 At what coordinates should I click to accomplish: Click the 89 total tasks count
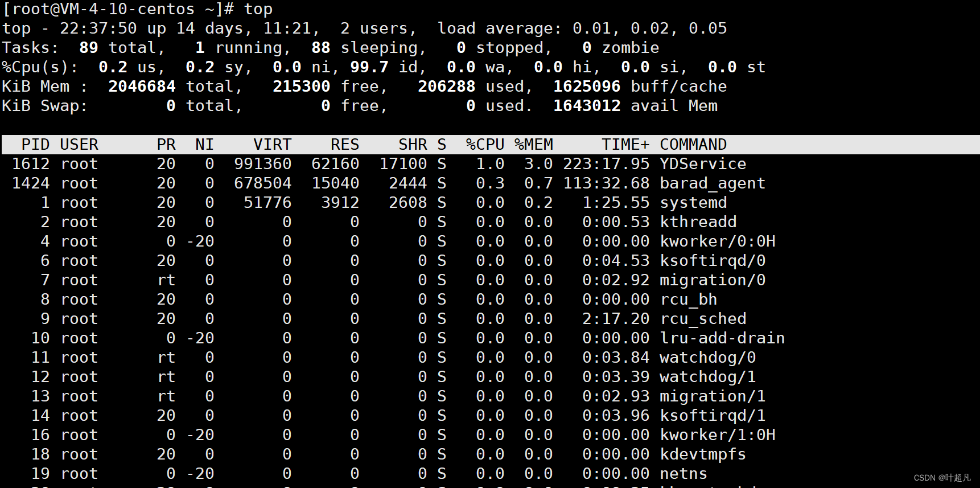(89, 48)
